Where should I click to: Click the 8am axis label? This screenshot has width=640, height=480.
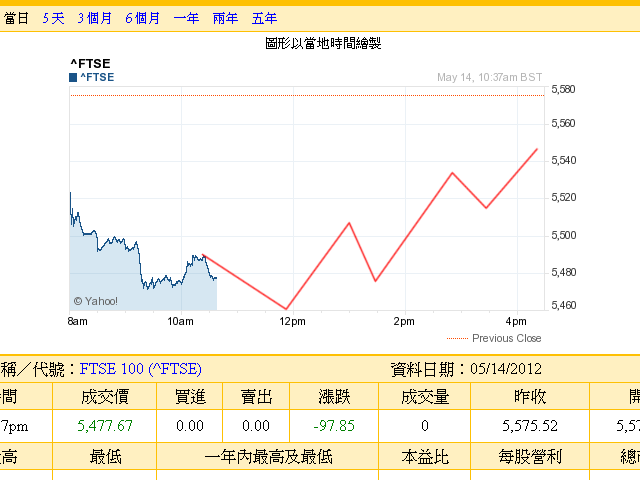click(78, 322)
